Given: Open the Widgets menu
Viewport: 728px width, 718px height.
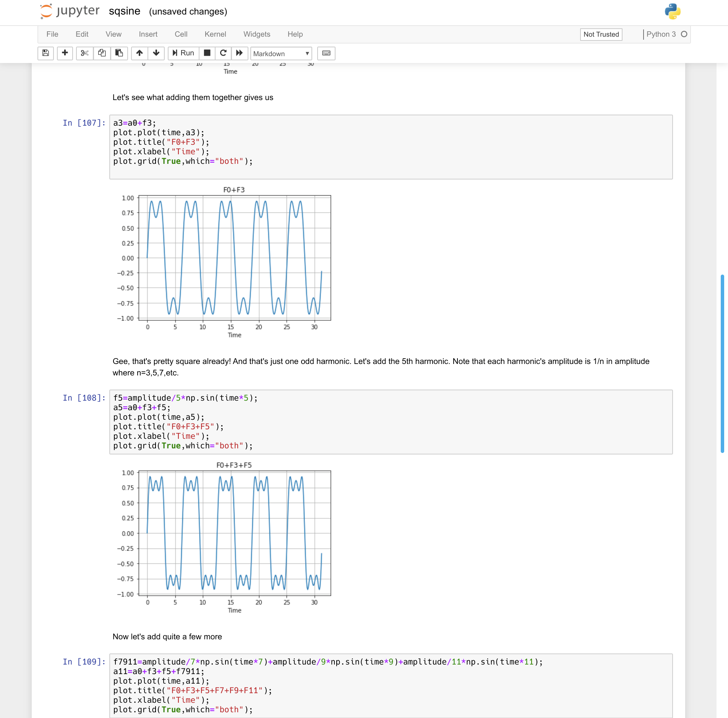Looking at the screenshot, I should (x=256, y=34).
